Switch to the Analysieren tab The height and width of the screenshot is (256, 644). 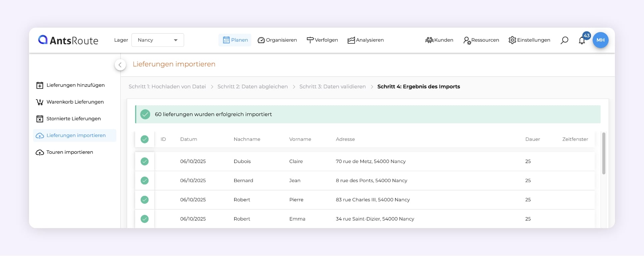[x=366, y=40]
